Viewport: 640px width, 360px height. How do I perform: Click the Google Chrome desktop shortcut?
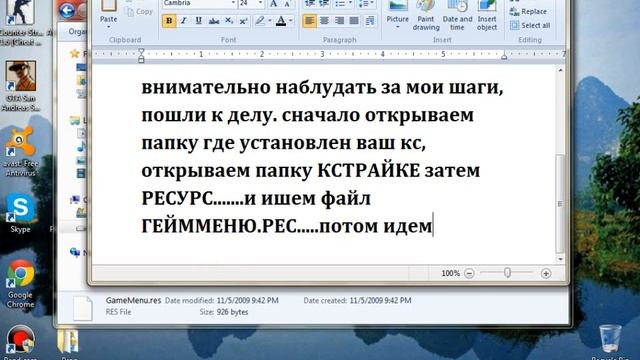pyautogui.click(x=20, y=284)
